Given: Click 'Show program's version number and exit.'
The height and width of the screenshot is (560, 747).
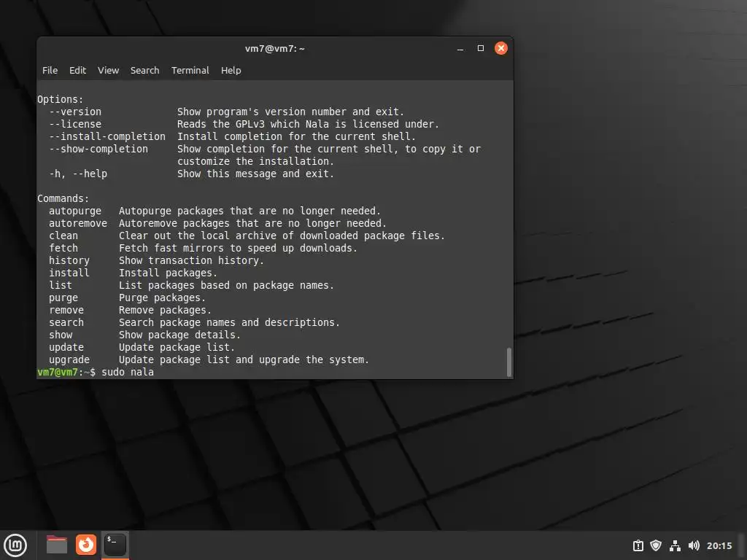Looking at the screenshot, I should [290, 112].
